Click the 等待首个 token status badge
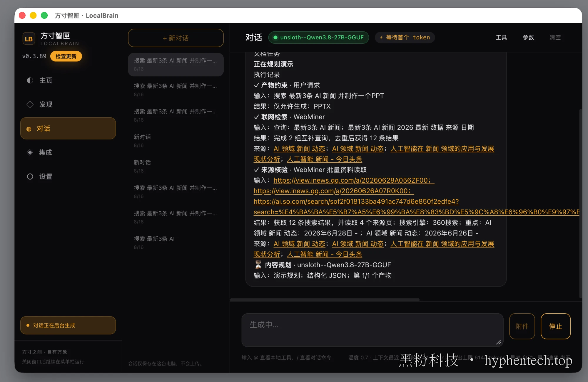The height and width of the screenshot is (382, 588). coord(405,38)
